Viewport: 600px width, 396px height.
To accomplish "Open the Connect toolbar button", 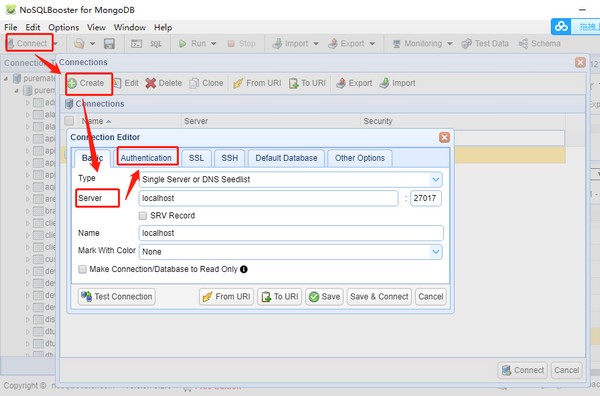I will pos(28,43).
